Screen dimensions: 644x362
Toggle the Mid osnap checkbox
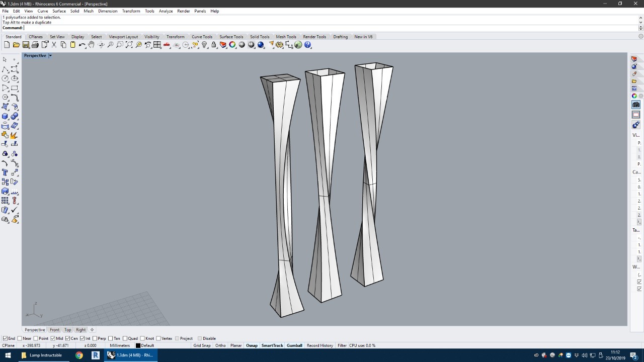pyautogui.click(x=53, y=338)
